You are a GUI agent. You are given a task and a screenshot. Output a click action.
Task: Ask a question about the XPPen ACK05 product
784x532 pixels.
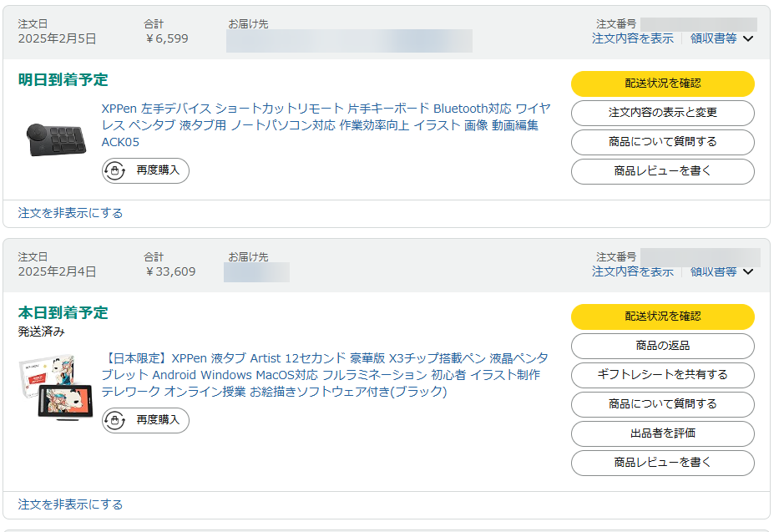click(x=662, y=142)
